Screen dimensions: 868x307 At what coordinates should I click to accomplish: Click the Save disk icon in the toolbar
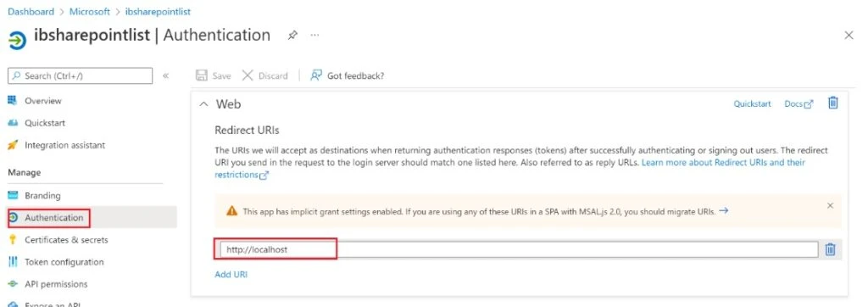pos(202,75)
